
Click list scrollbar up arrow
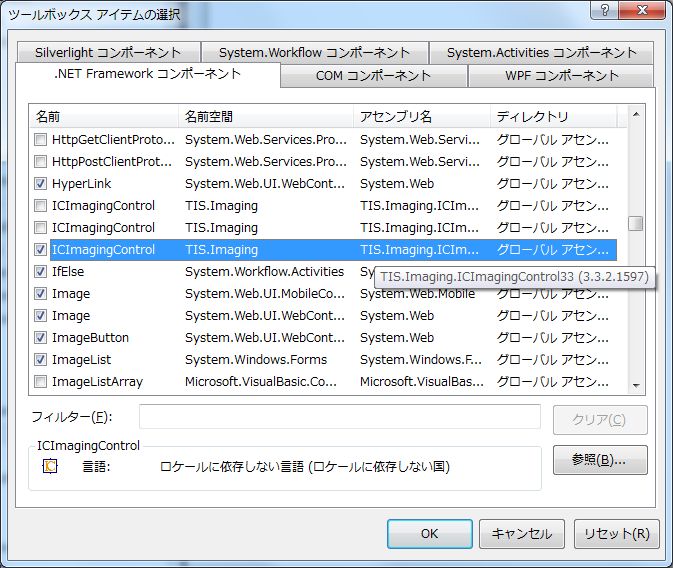click(x=636, y=114)
